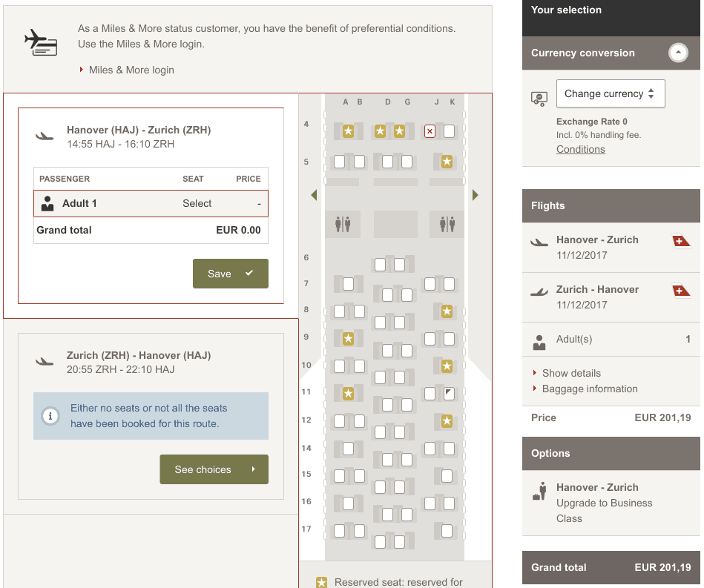Collapse the Currency conversion panel
Viewport: 704px width, 588px height.
tap(678, 53)
